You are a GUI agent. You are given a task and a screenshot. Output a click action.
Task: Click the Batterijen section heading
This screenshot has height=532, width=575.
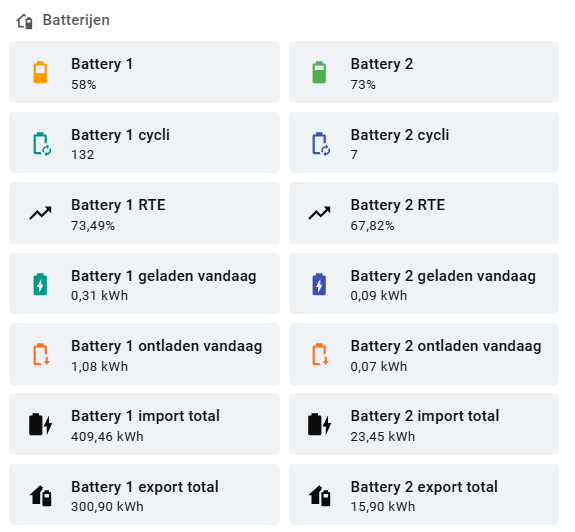[x=76, y=20]
